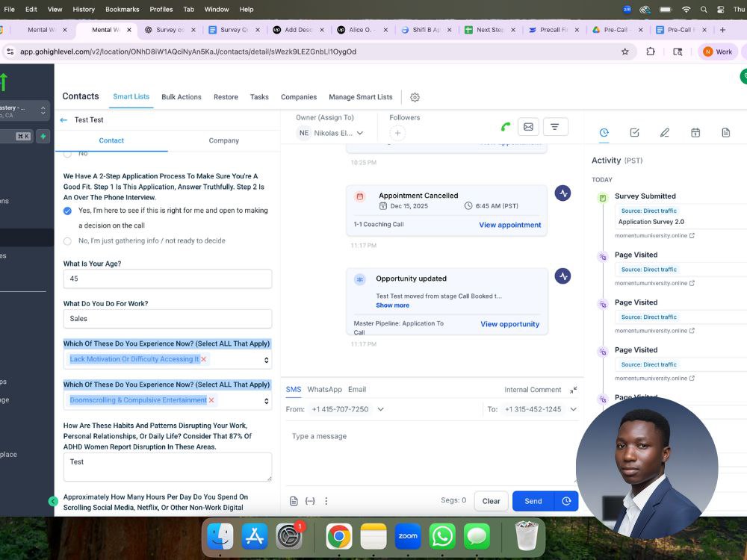Expand the From phone number dropdown
Screen dimensions: 747x560
381,409
